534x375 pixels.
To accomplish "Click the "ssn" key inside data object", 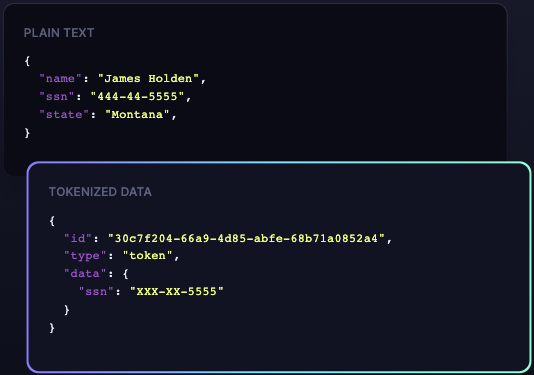I will (96, 292).
